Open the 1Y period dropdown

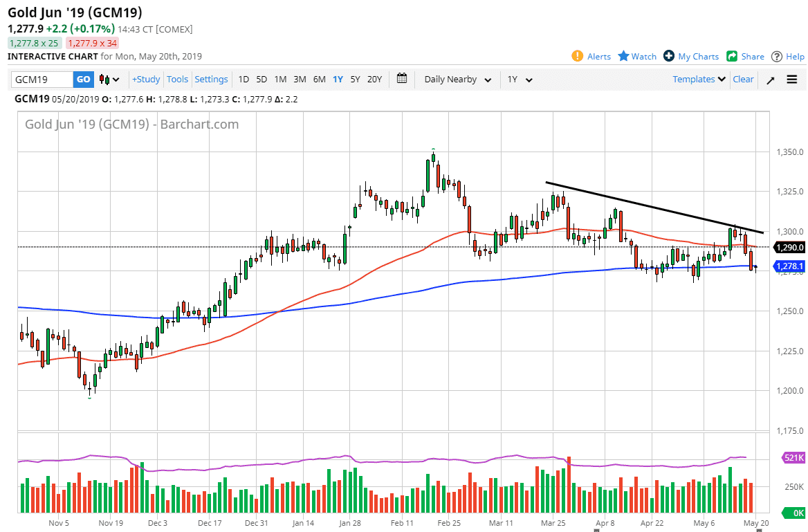[x=520, y=80]
